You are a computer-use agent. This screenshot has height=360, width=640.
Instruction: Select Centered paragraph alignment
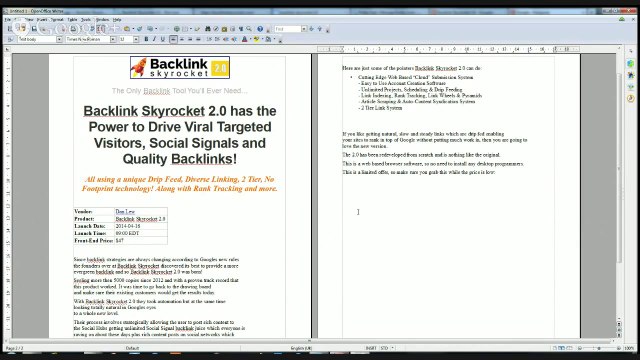tap(182, 39)
